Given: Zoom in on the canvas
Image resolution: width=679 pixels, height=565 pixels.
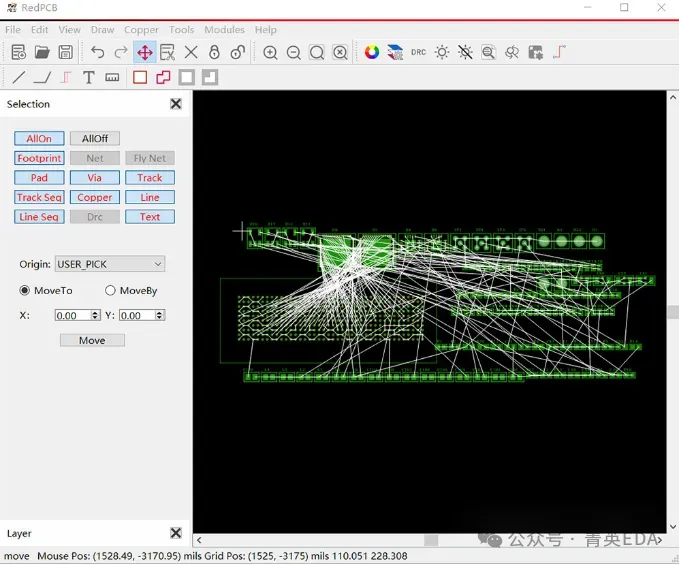Looking at the screenshot, I should (270, 52).
